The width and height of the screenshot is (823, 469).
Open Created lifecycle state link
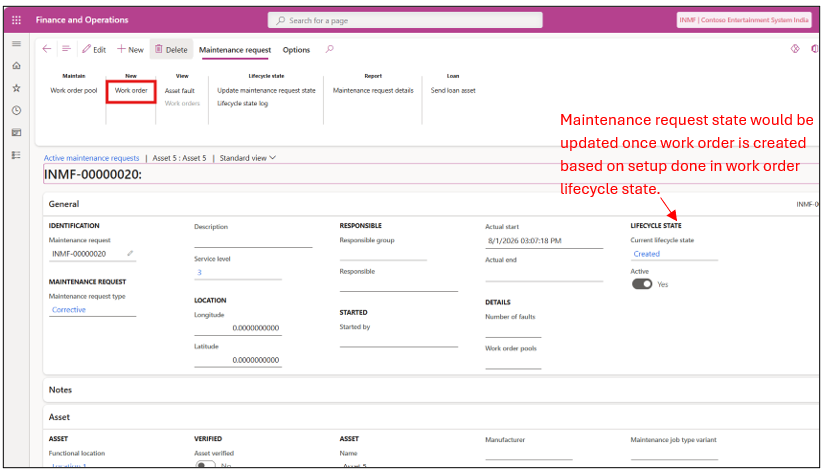[x=646, y=253]
